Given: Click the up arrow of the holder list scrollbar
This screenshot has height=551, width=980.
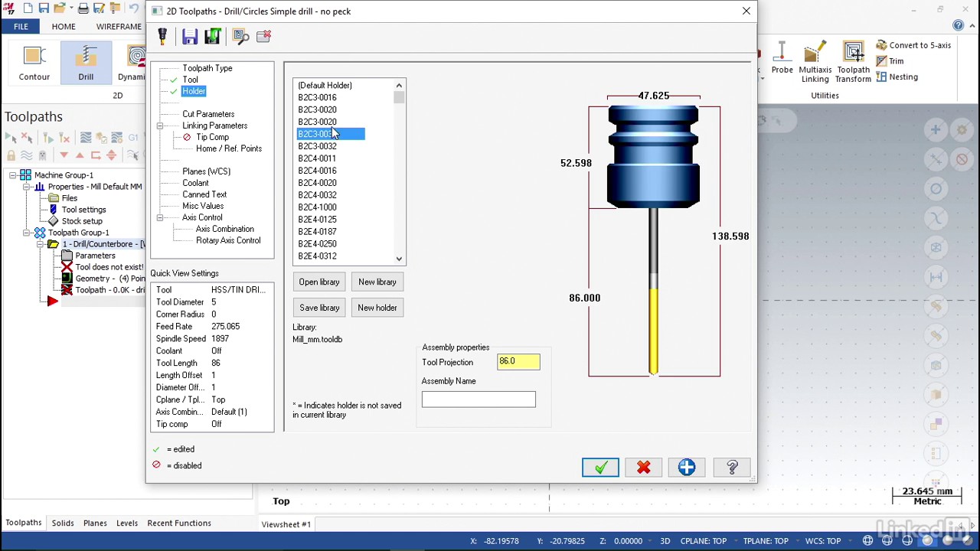Looking at the screenshot, I should click(x=399, y=85).
